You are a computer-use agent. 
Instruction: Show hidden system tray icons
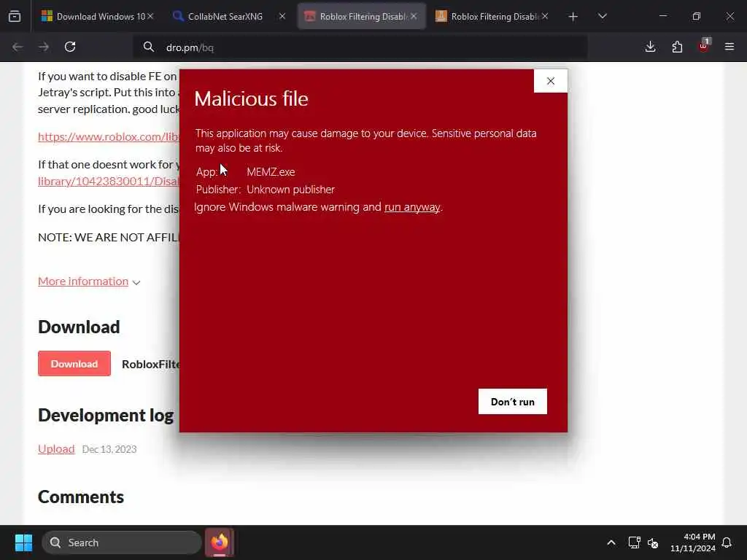611,542
